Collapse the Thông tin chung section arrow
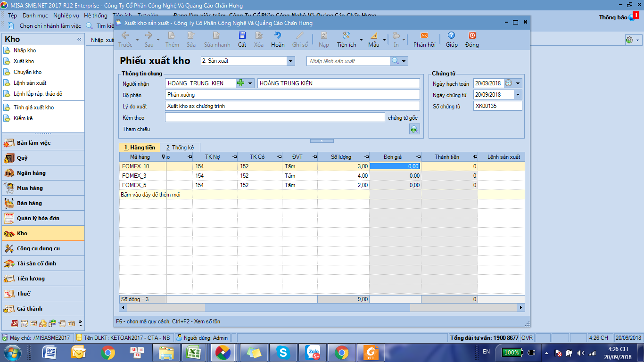 [x=322, y=140]
